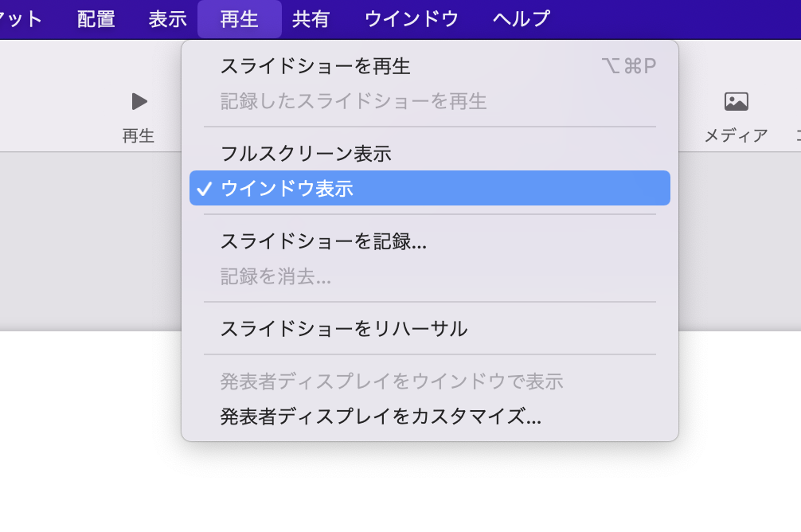Click the greyed 記録を消去… item
801x532 pixels.
pyautogui.click(x=275, y=276)
